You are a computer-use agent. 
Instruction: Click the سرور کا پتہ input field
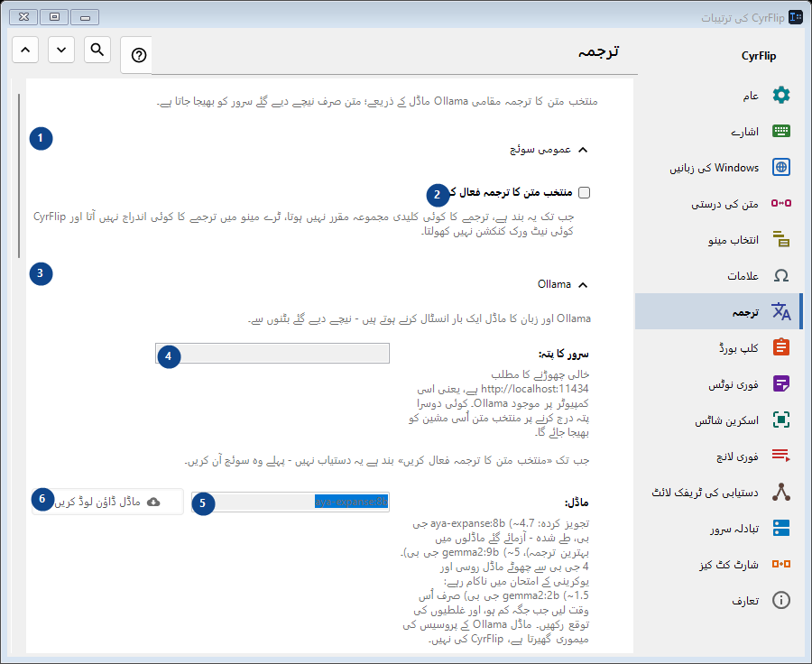tap(272, 354)
